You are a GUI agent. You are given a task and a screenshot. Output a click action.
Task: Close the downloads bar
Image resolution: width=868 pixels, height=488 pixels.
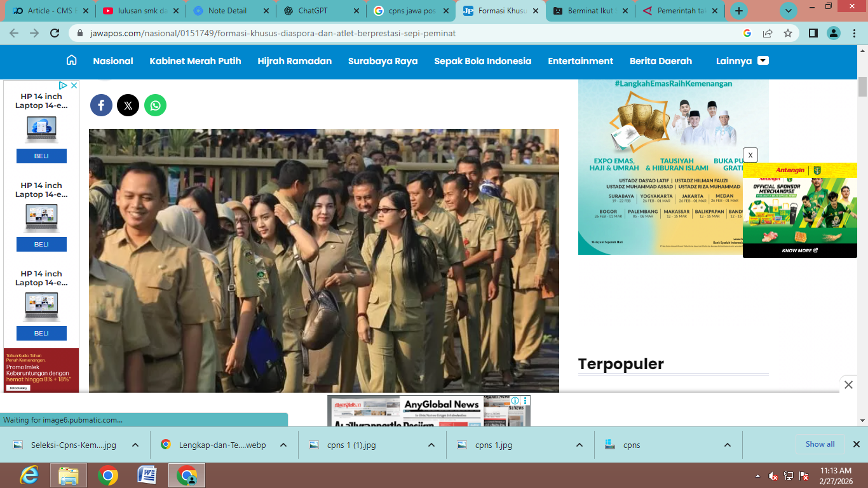point(856,444)
